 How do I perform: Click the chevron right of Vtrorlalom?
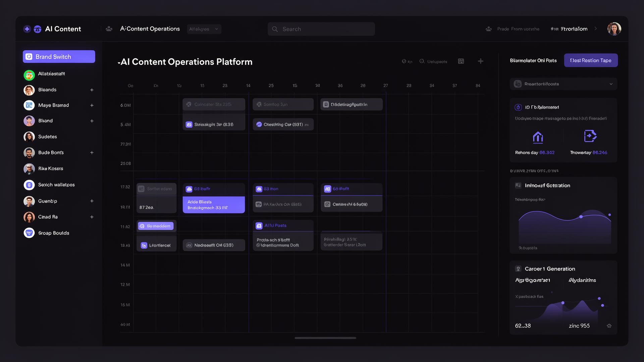tap(596, 28)
